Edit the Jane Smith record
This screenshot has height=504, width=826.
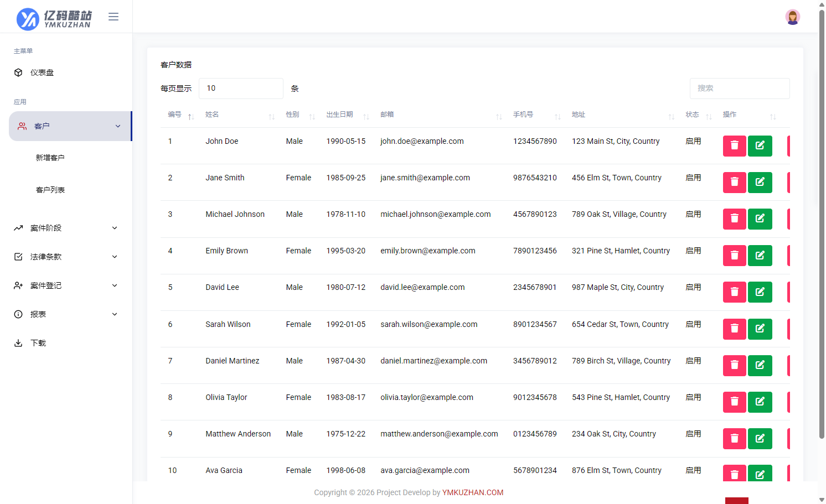click(x=760, y=182)
